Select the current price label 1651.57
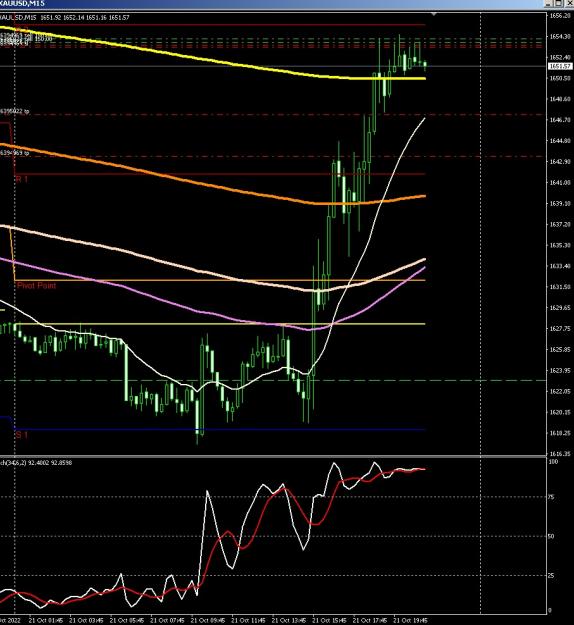 coord(560,66)
